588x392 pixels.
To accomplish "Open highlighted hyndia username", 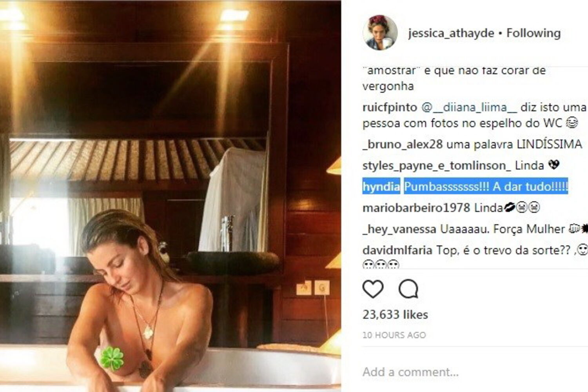I will (381, 187).
